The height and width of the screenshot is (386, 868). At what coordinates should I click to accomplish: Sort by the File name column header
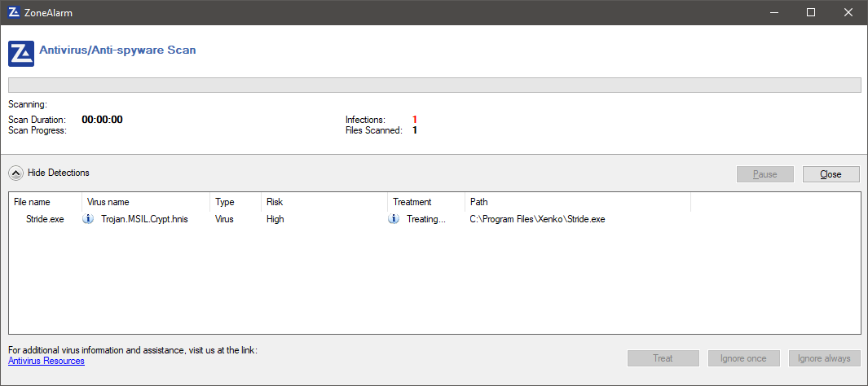point(46,202)
